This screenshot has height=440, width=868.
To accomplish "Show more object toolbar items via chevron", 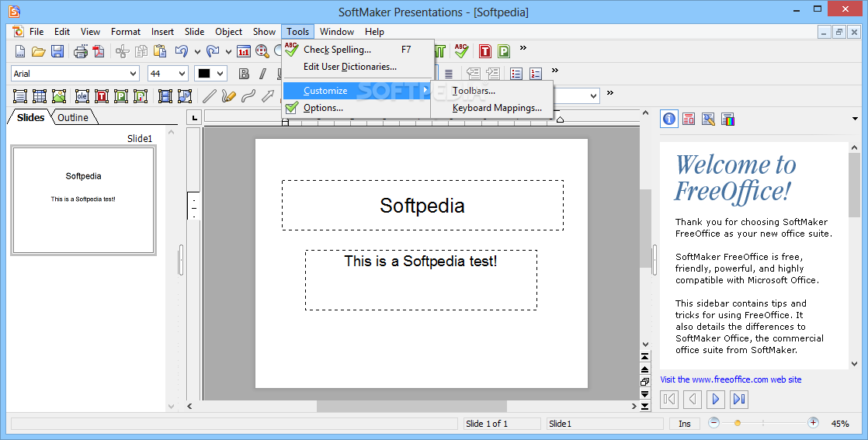I will coord(610,92).
